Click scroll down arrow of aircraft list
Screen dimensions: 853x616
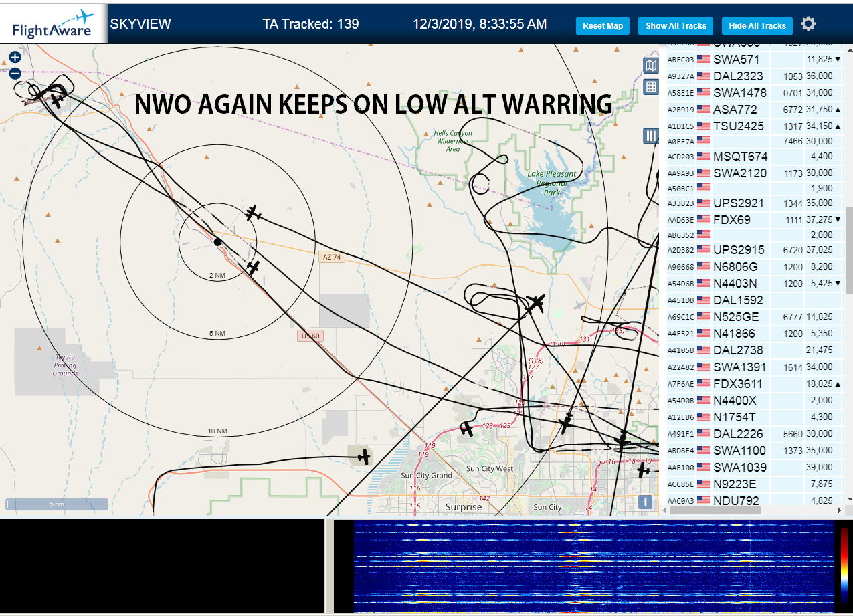tap(849, 499)
